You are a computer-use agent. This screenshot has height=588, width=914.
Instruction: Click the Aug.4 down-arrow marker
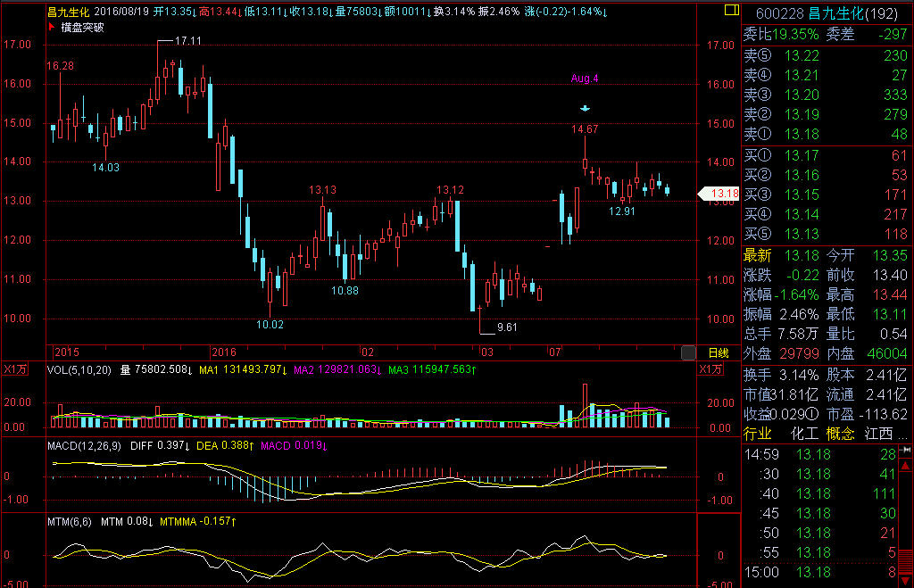(585, 109)
